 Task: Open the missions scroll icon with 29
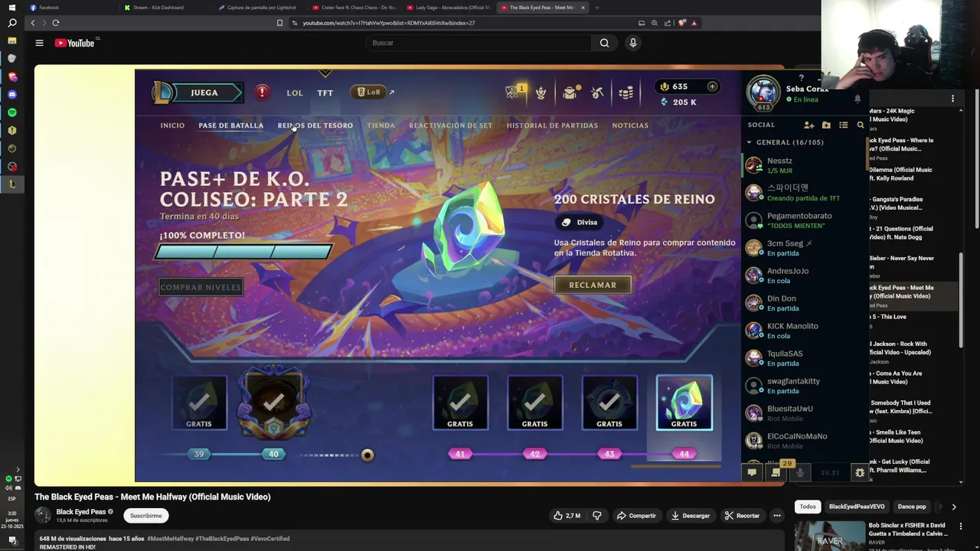[x=776, y=471]
